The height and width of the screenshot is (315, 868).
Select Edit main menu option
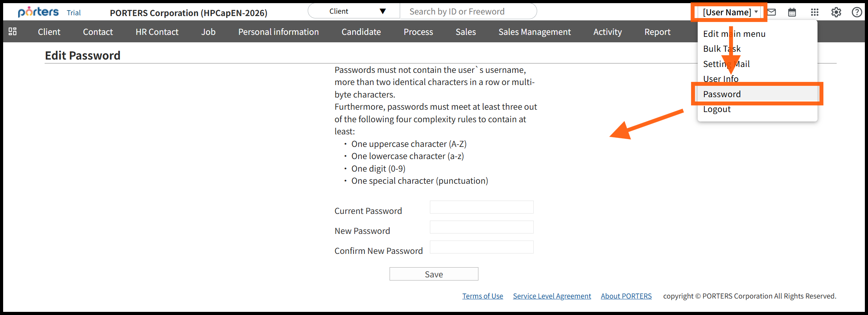(x=734, y=34)
